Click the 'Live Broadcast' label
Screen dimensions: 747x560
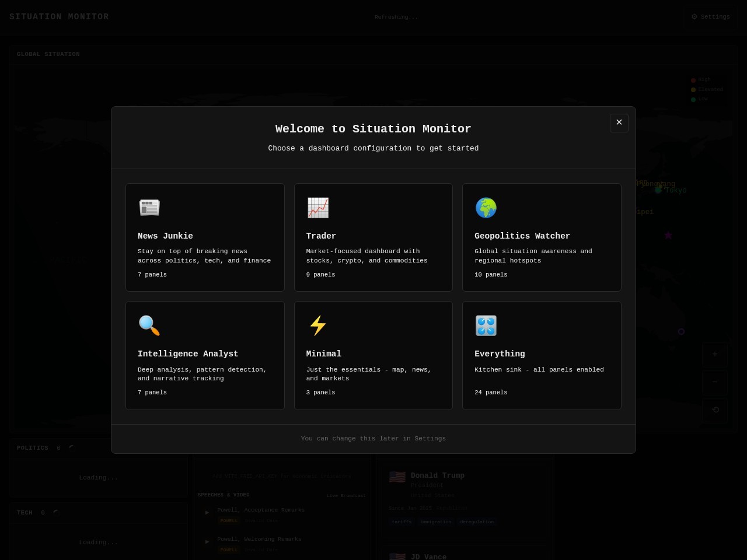(346, 496)
